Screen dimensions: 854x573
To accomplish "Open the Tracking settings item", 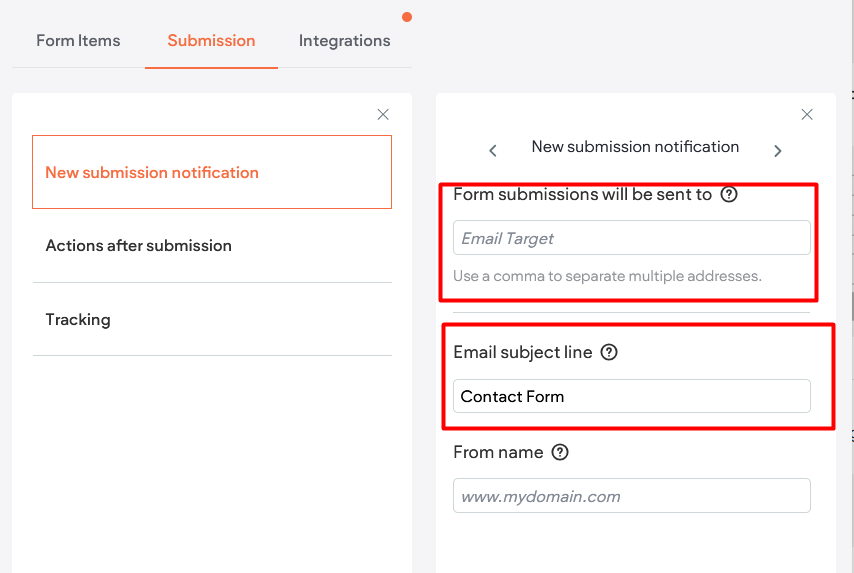I will [78, 320].
